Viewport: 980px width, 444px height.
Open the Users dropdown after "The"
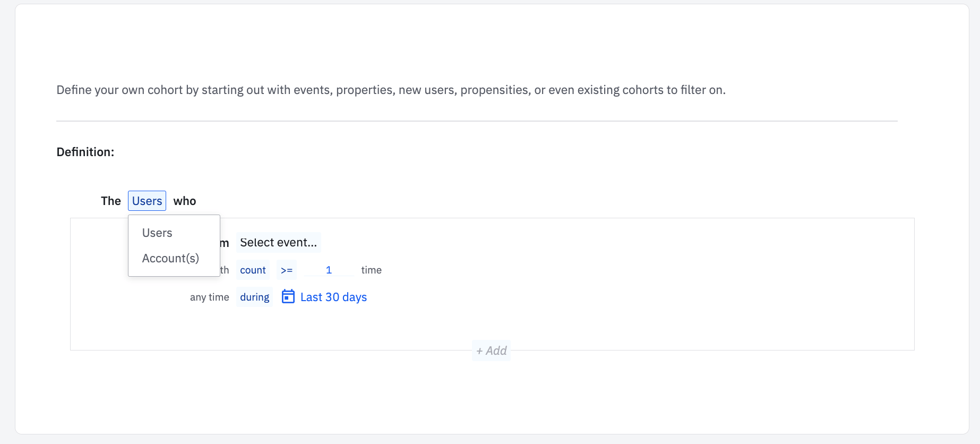click(x=147, y=201)
